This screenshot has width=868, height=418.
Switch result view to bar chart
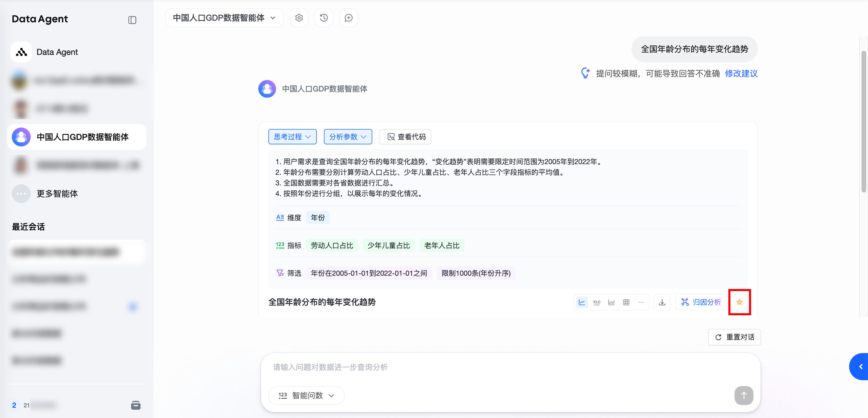tap(611, 302)
